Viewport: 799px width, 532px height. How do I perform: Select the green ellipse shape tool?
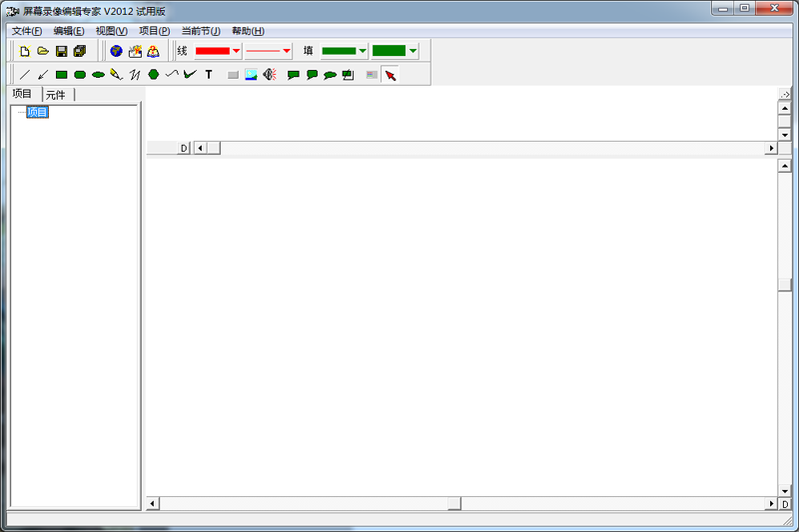pyautogui.click(x=98, y=75)
